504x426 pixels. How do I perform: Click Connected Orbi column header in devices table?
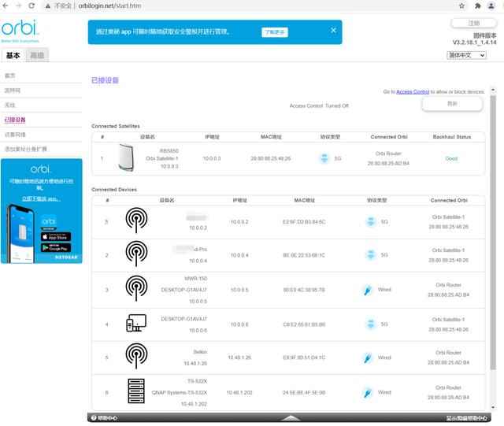click(449, 200)
